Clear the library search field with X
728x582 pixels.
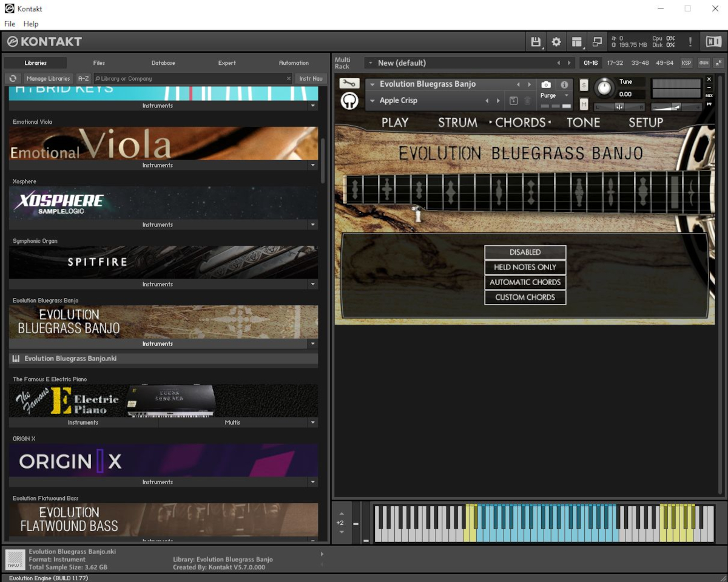click(x=289, y=78)
